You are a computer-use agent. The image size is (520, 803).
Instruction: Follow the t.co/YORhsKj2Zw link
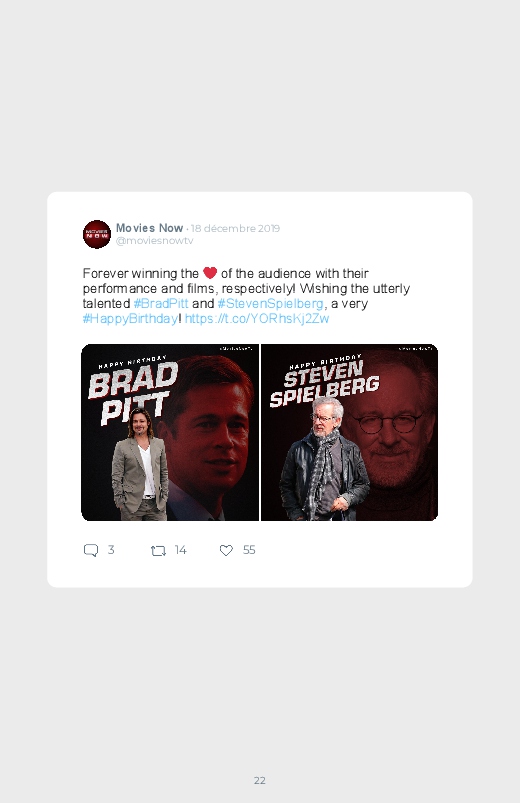(x=257, y=319)
